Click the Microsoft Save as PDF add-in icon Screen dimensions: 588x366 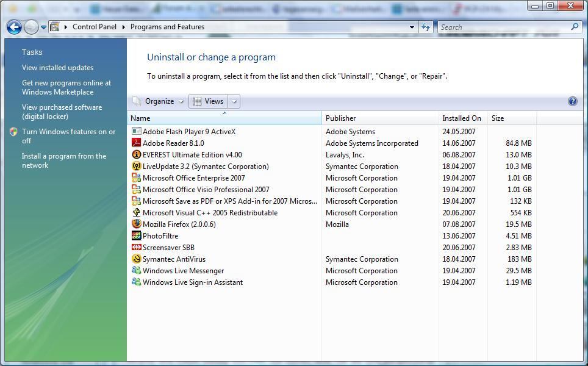[x=137, y=201]
